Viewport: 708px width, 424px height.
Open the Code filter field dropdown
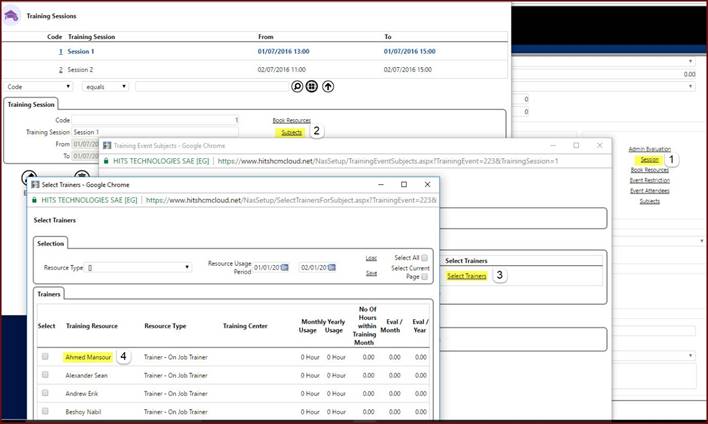pyautogui.click(x=38, y=87)
